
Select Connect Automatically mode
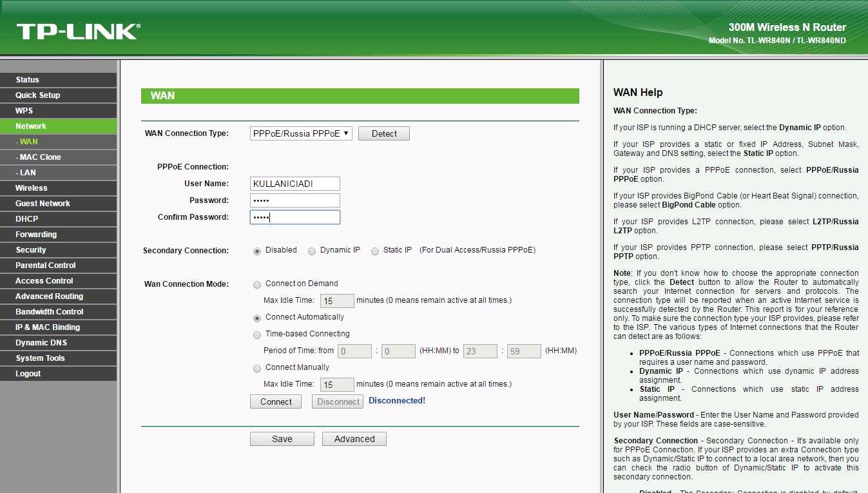point(257,318)
